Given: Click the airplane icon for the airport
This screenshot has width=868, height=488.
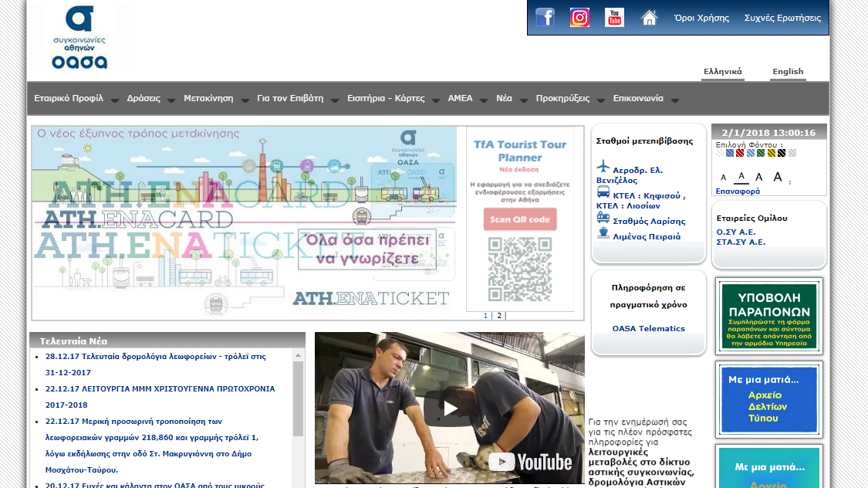Looking at the screenshot, I should 603,166.
